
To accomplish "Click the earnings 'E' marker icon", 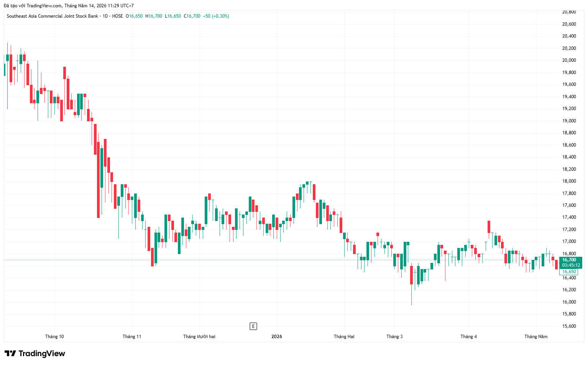I will click(x=253, y=326).
